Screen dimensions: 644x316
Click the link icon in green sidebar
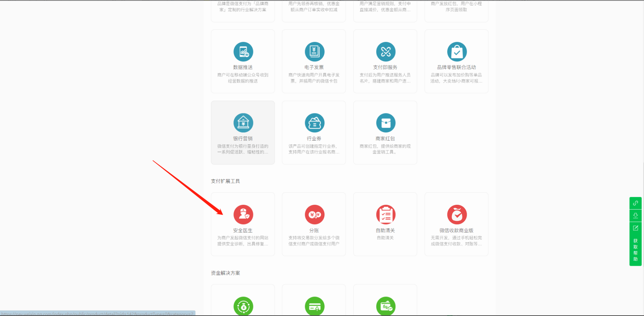coord(635,203)
